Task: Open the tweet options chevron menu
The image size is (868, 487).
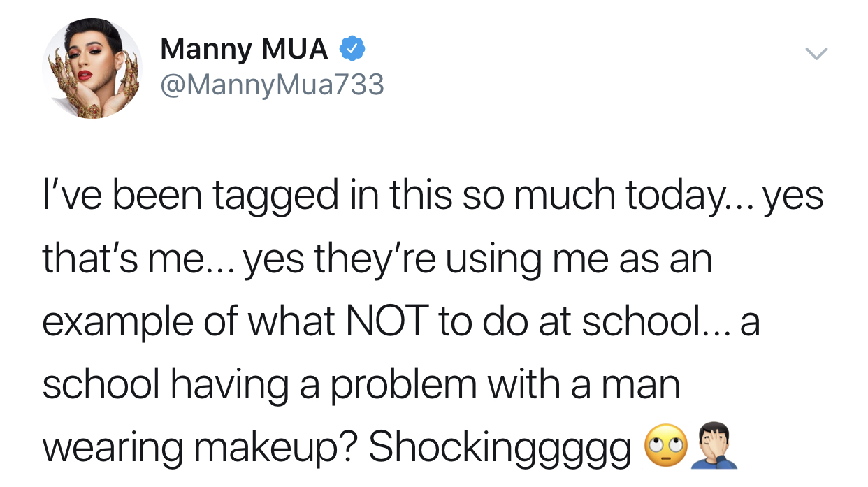Action: 816,54
